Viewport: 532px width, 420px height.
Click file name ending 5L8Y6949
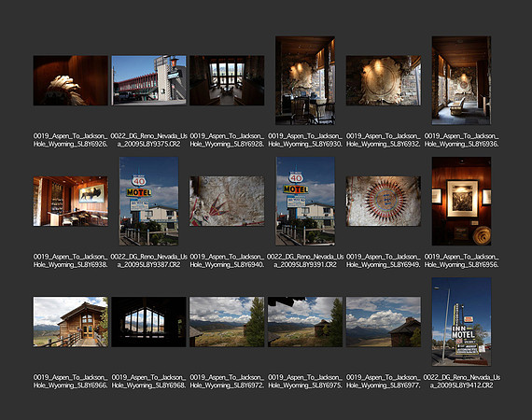point(384,261)
